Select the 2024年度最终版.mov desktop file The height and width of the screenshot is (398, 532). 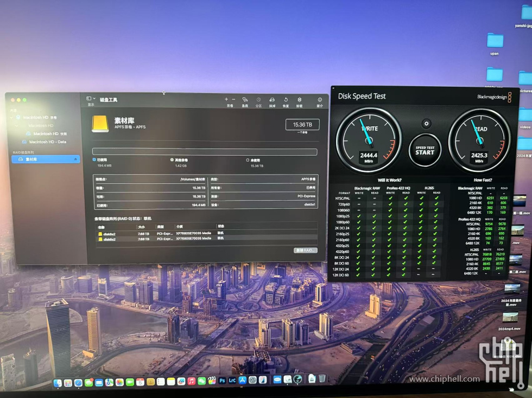point(511,295)
